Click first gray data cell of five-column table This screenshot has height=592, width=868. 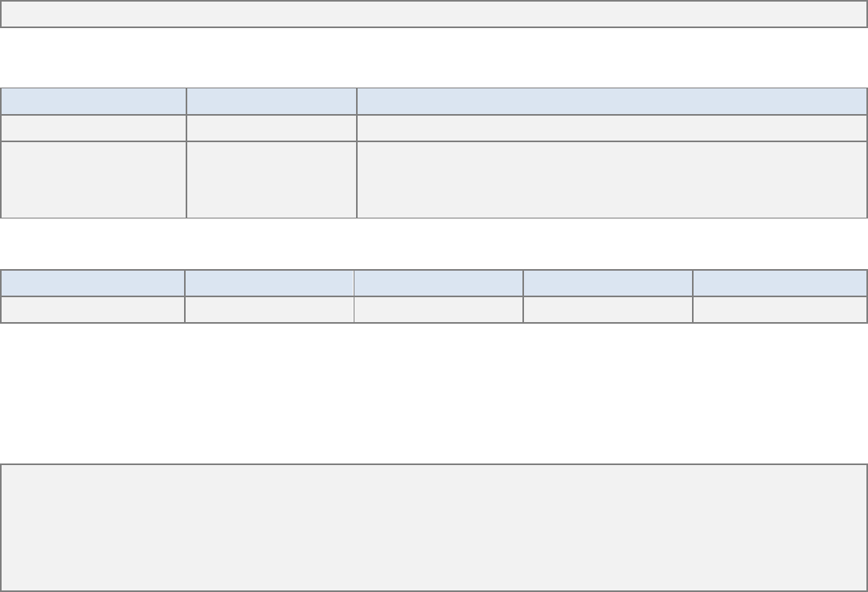point(92,309)
